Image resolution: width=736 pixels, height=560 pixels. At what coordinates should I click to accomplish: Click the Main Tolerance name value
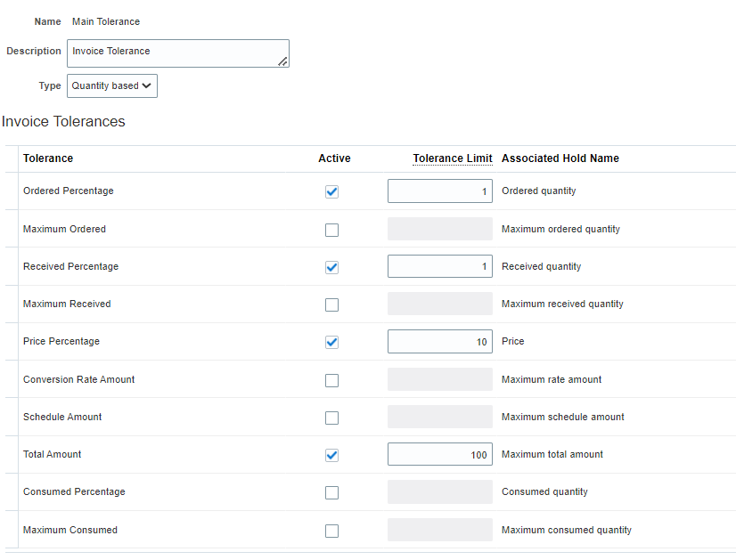(x=106, y=21)
